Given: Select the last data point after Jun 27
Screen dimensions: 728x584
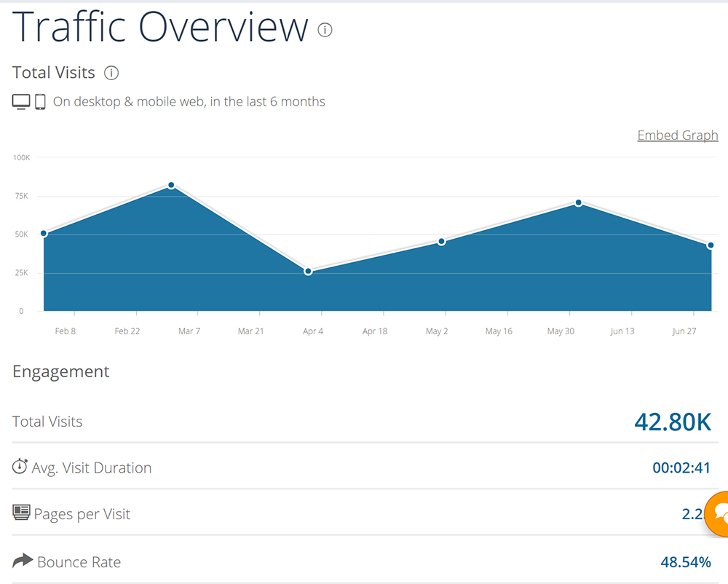Looking at the screenshot, I should [711, 246].
